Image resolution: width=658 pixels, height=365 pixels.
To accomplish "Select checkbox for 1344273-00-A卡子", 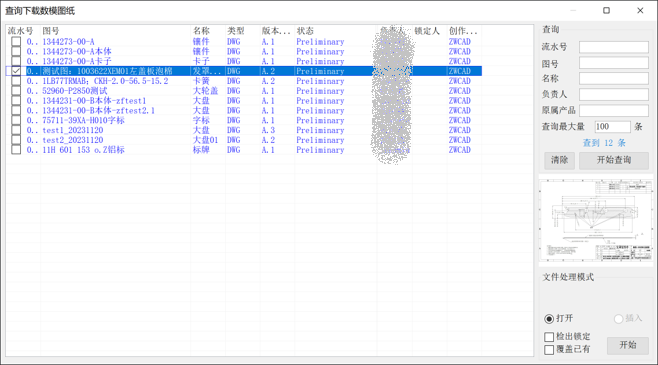I will click(16, 61).
